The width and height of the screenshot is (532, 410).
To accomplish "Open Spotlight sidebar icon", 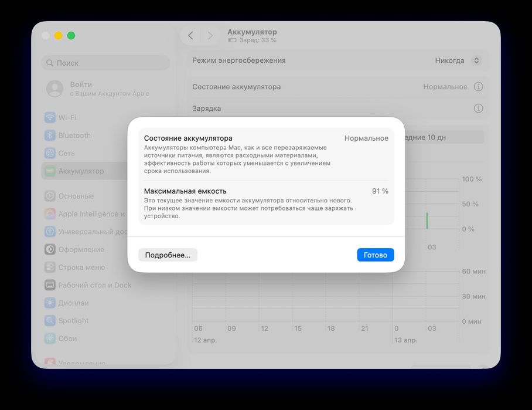I will pyautogui.click(x=50, y=321).
